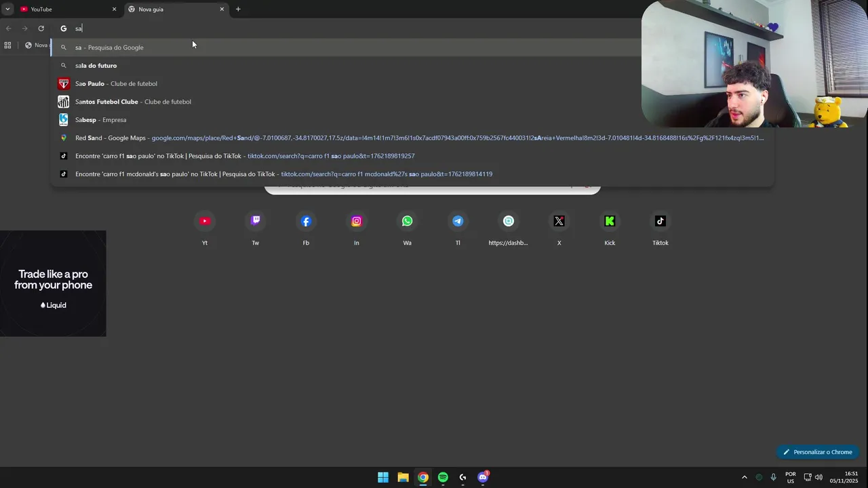
Task: Show hidden system tray icons
Action: (x=744, y=477)
